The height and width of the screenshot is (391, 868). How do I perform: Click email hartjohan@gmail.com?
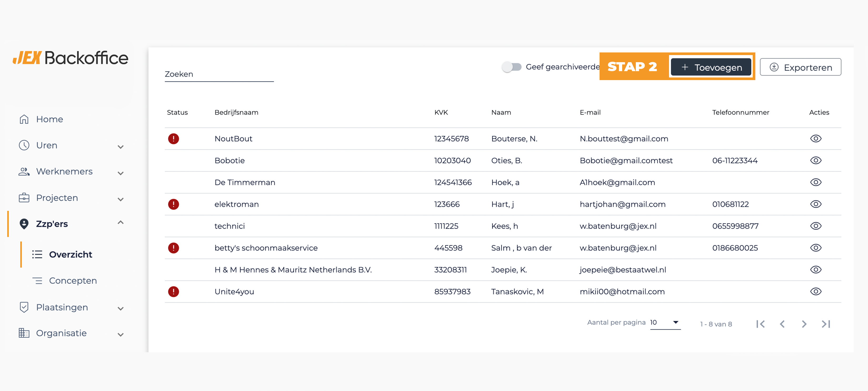coord(623,204)
